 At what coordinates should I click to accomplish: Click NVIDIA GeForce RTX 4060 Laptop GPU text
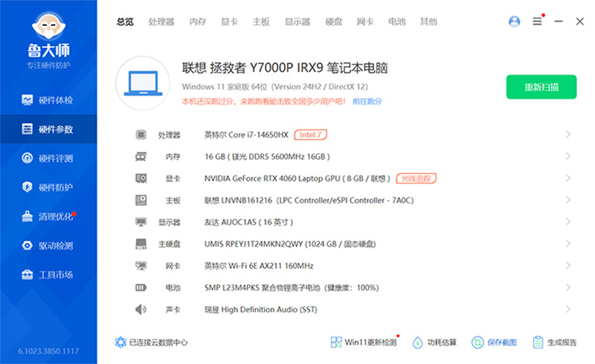pos(297,178)
